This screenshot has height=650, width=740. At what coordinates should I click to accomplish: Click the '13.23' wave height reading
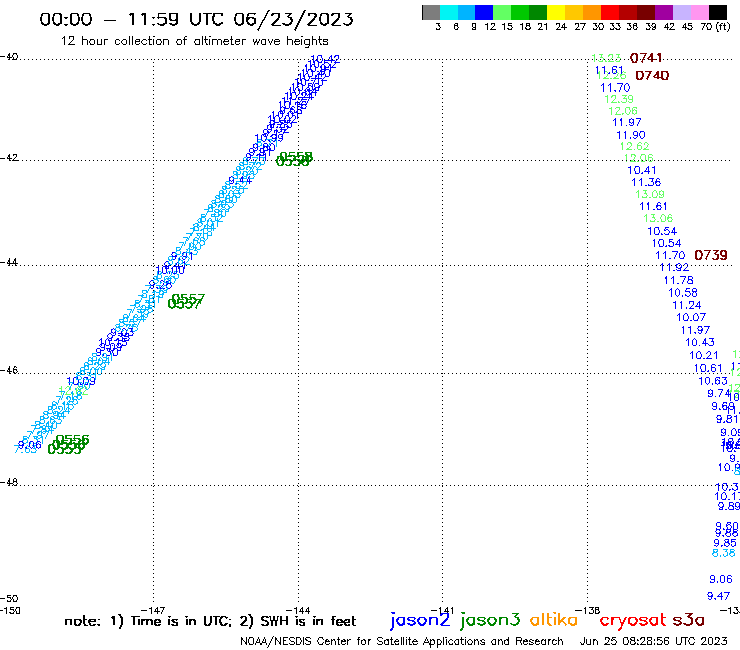606,58
